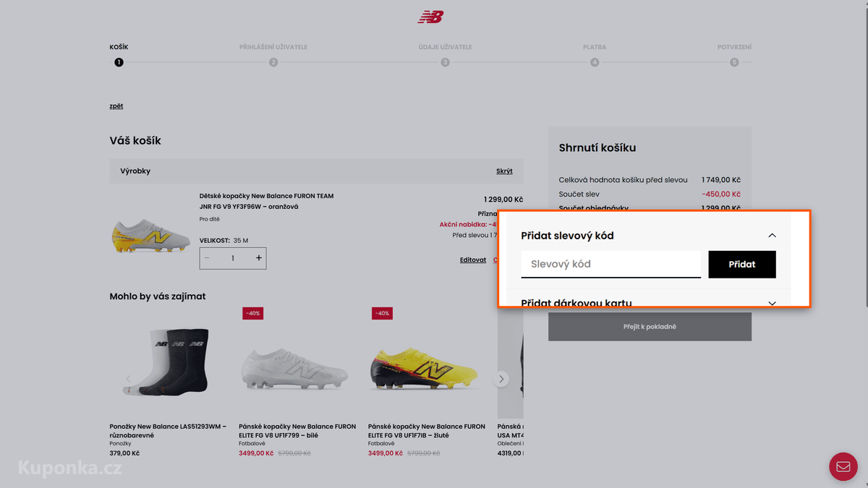Select step 3 Údaje uživatele
The image size is (868, 488).
coord(445,62)
